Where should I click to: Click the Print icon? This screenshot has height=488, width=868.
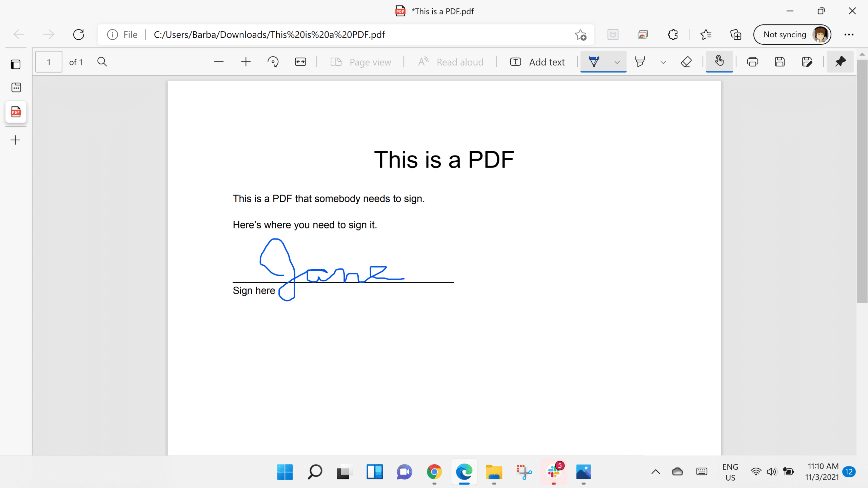point(752,62)
